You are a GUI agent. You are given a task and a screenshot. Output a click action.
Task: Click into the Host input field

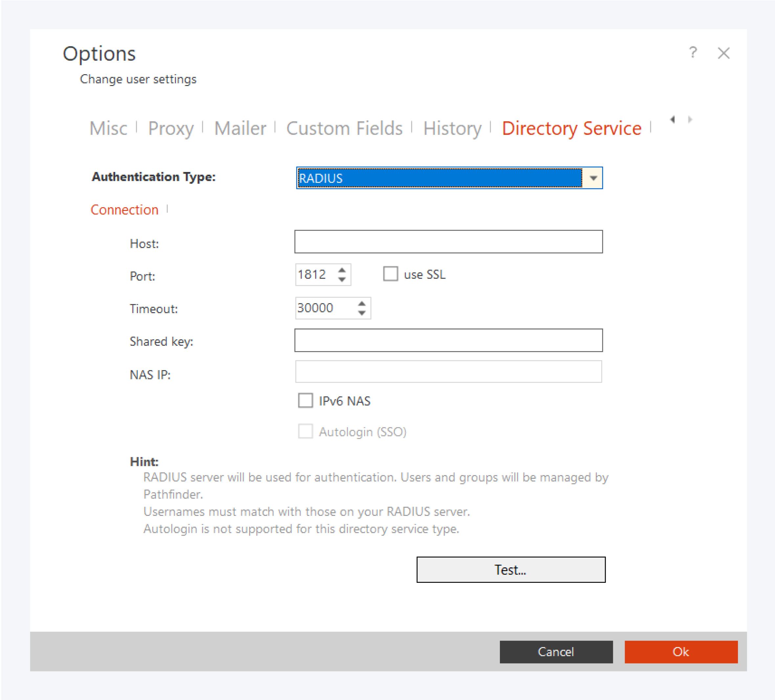(448, 242)
